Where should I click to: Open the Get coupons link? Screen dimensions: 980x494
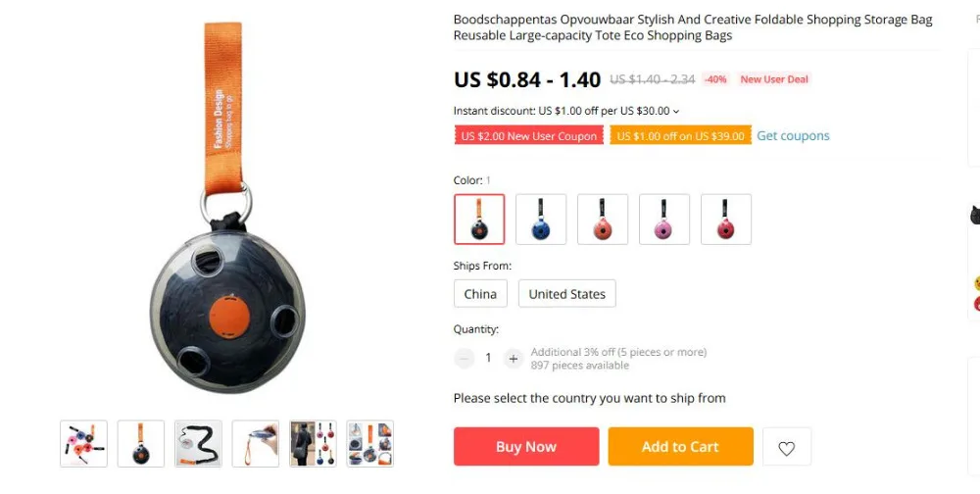click(x=793, y=135)
